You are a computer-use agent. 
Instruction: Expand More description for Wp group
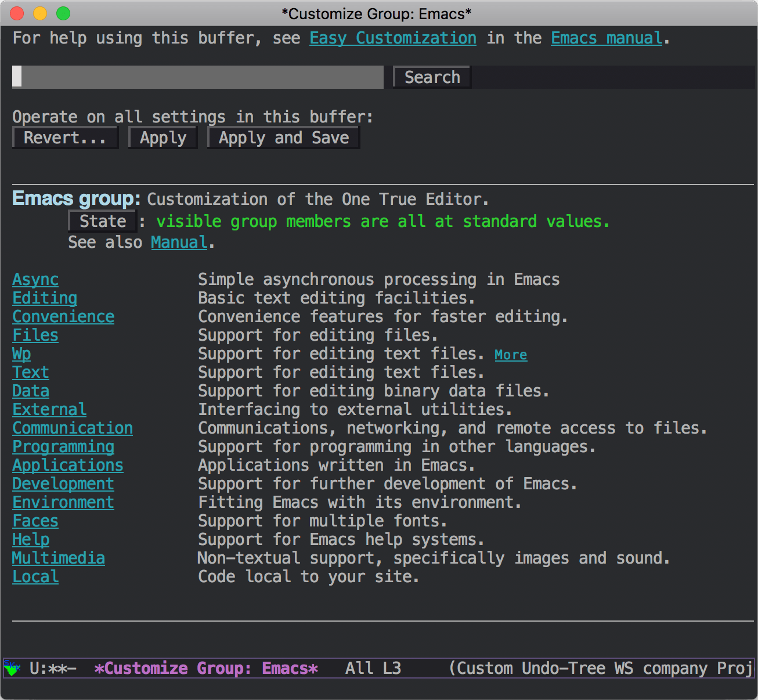(x=511, y=355)
